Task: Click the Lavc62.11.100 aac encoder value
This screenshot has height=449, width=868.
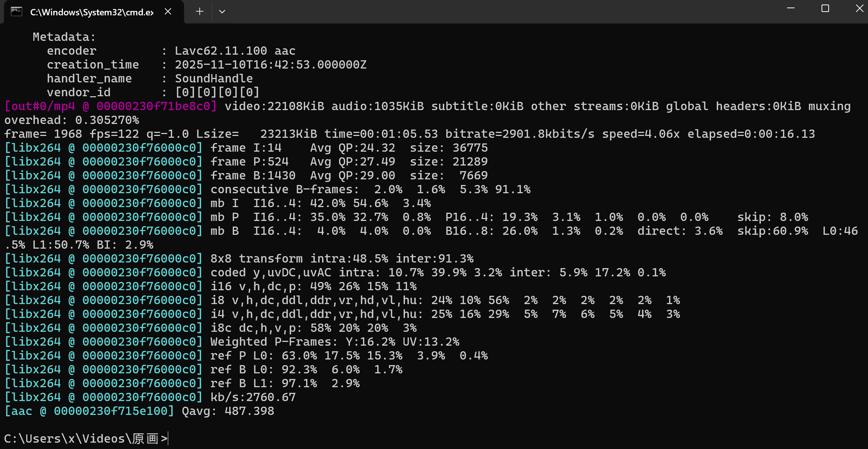Action: [235, 51]
